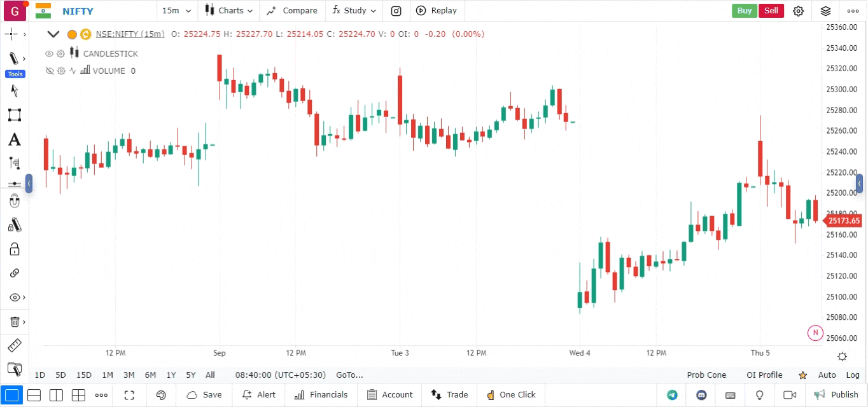Expand the Charts type dropdown
Viewport: 868px width, 407px height.
[x=229, y=11]
